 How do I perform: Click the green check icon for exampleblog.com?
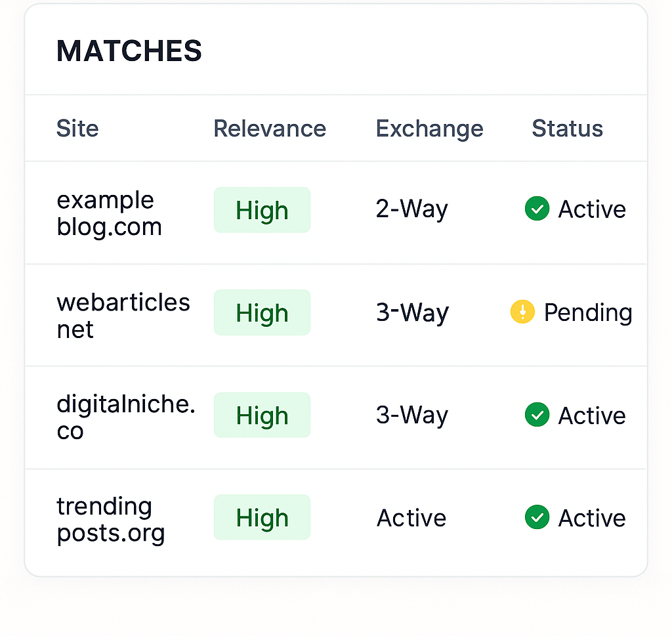(537, 209)
